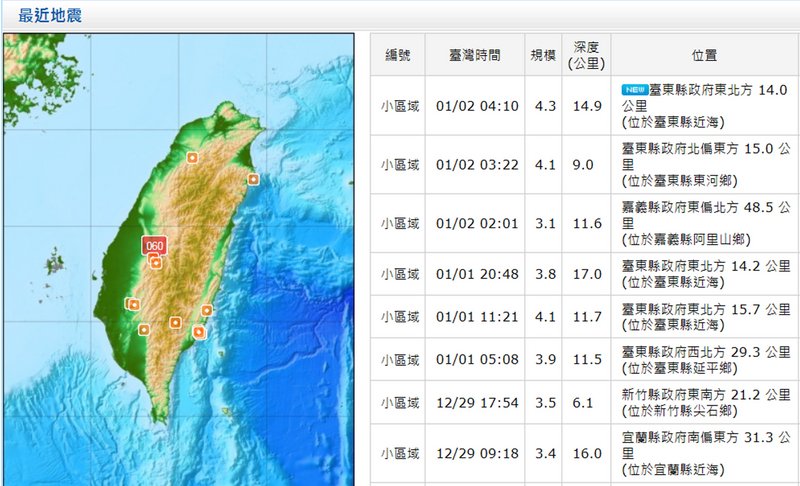
Task: Open the 01/02 03:22 earthquake time cell
Action: point(477,165)
